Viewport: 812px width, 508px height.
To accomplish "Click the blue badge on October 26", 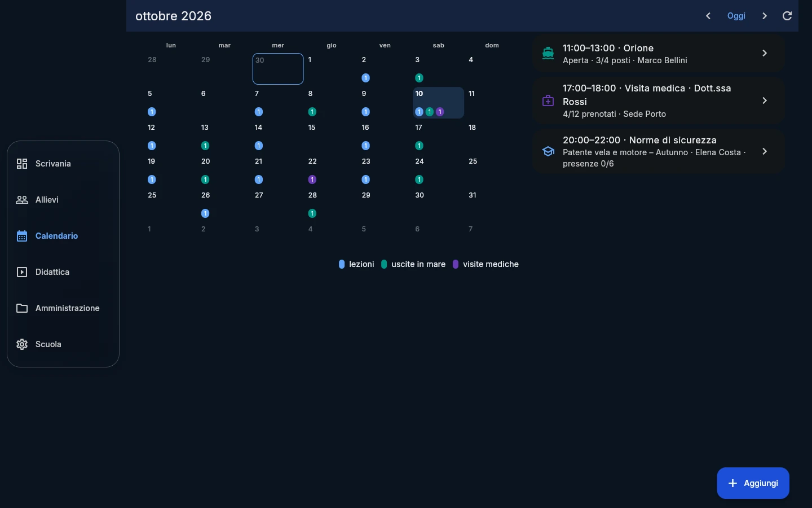I will coord(205,213).
